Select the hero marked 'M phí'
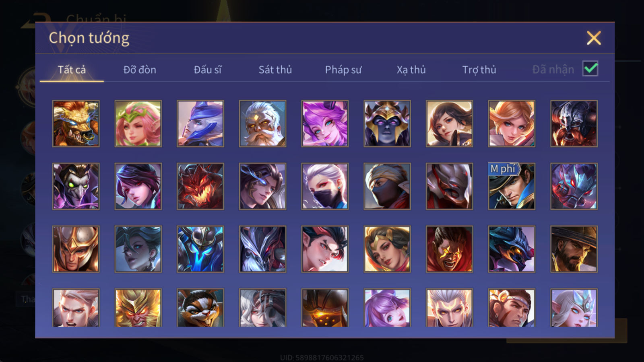Viewport: 644px width, 362px height. coord(512,186)
